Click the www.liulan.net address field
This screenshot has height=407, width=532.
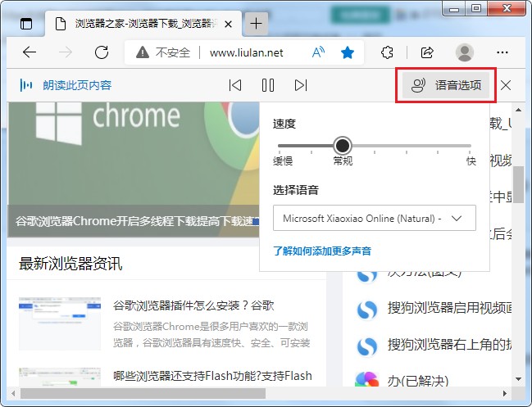point(246,52)
